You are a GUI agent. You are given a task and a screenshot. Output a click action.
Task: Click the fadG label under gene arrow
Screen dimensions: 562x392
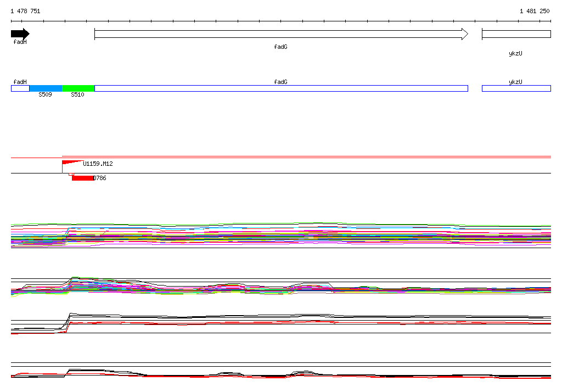point(280,47)
